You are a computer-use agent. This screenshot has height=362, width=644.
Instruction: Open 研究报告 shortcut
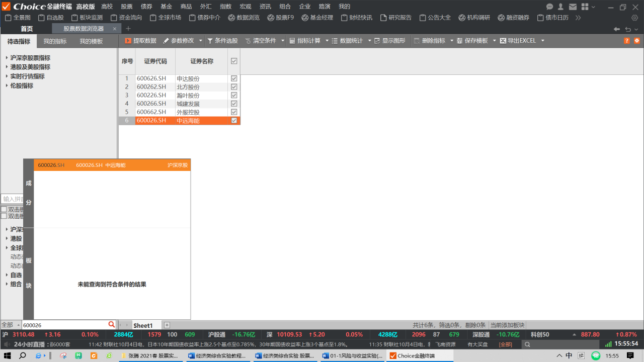point(396,18)
